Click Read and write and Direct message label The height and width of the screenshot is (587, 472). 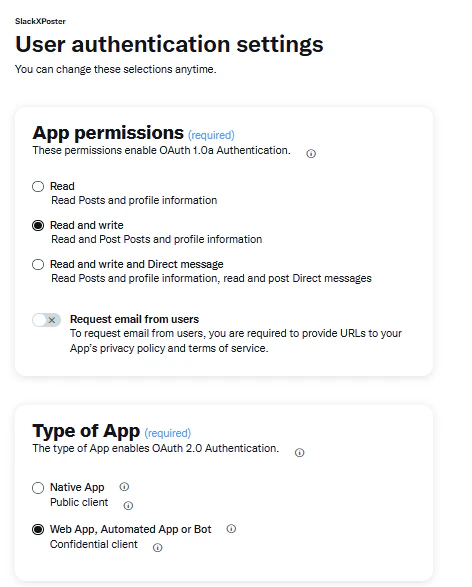pos(137,264)
